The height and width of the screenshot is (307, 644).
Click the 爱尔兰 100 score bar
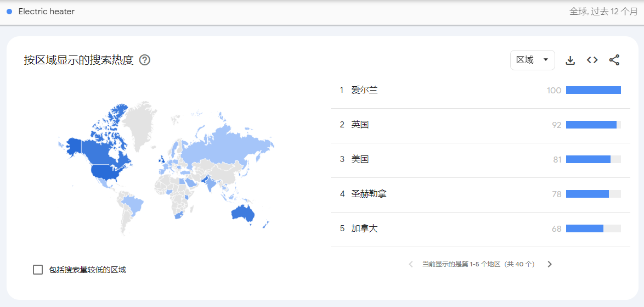tap(593, 90)
